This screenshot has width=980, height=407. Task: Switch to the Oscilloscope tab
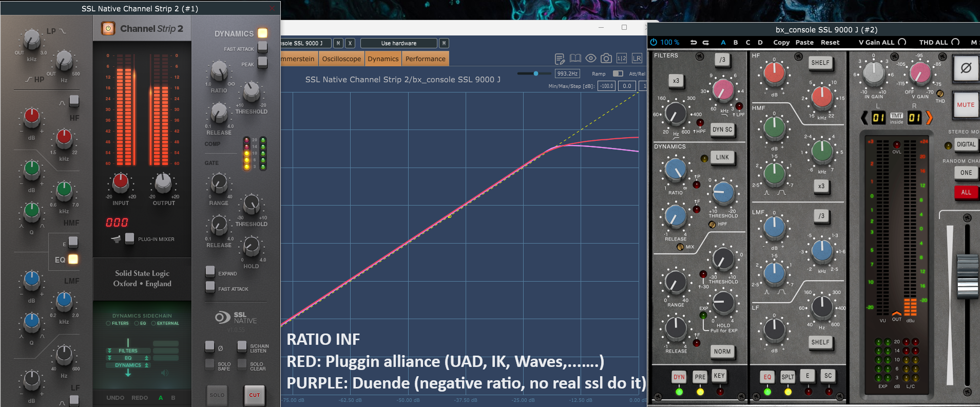click(341, 59)
